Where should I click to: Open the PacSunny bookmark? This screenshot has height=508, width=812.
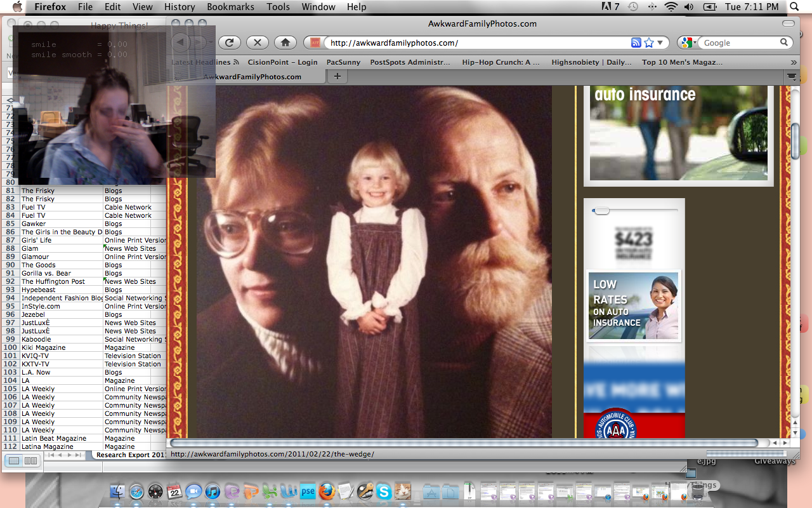[343, 62]
